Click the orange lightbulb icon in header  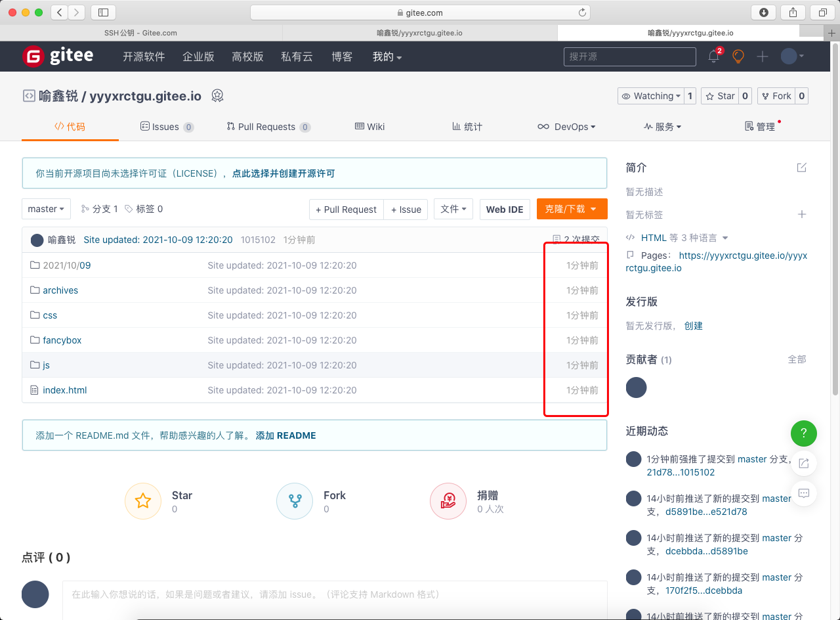pos(738,56)
